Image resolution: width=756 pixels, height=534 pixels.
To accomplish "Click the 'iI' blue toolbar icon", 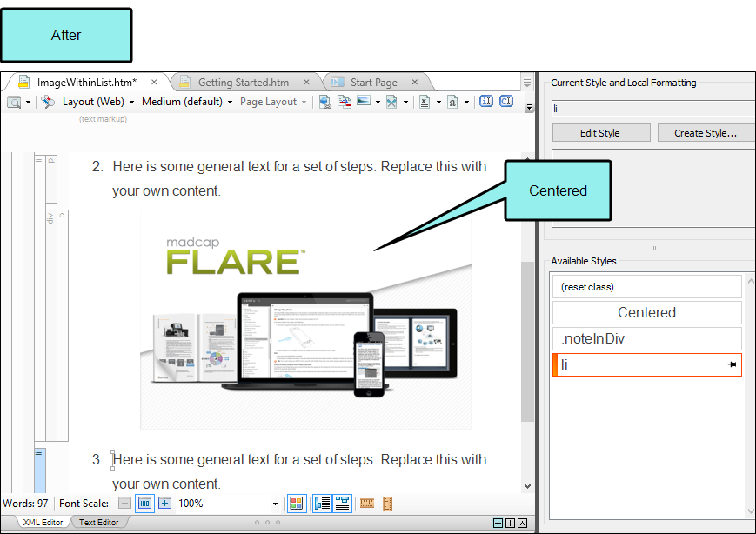I will pos(486,101).
